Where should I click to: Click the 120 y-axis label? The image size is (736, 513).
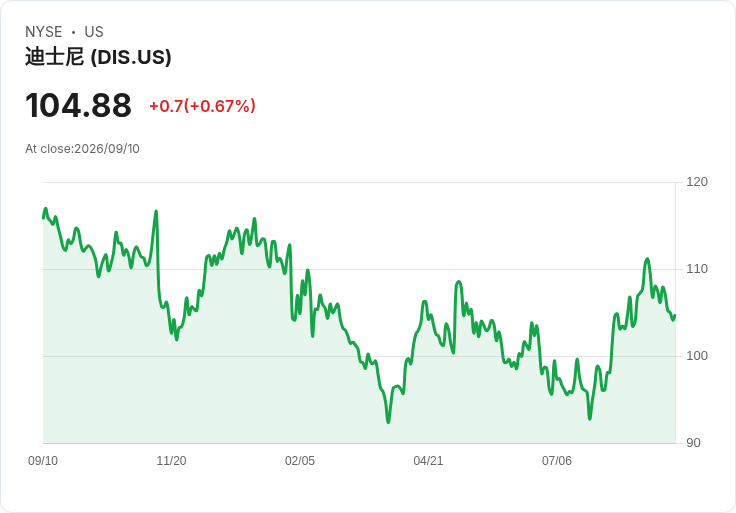pos(697,182)
